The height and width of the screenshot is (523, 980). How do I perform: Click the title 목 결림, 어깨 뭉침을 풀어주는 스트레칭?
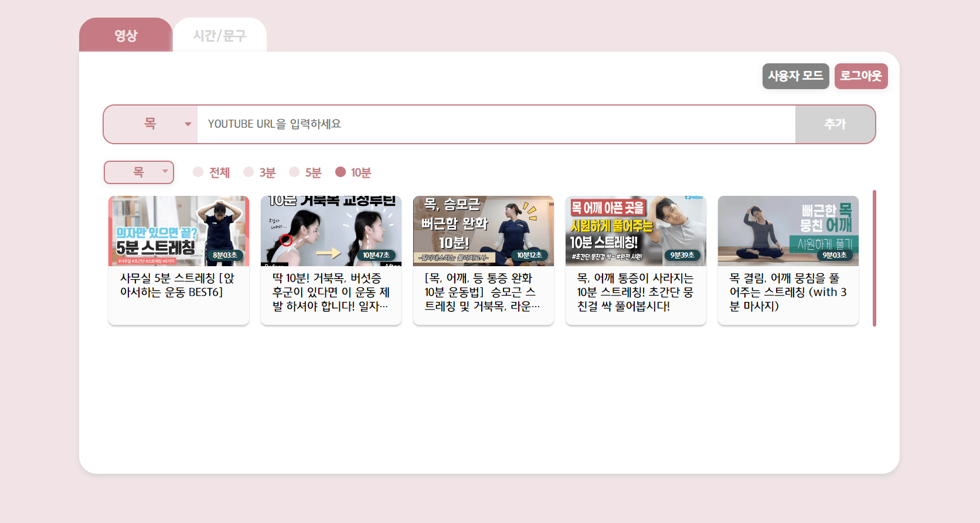click(x=788, y=292)
